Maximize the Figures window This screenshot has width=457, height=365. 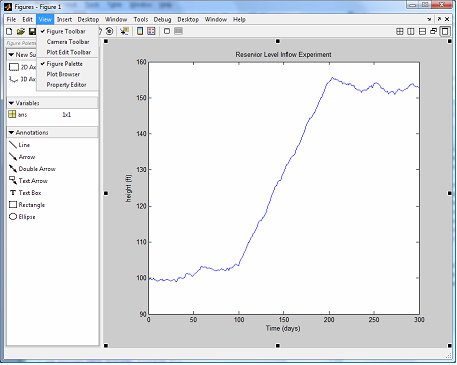click(425, 5)
